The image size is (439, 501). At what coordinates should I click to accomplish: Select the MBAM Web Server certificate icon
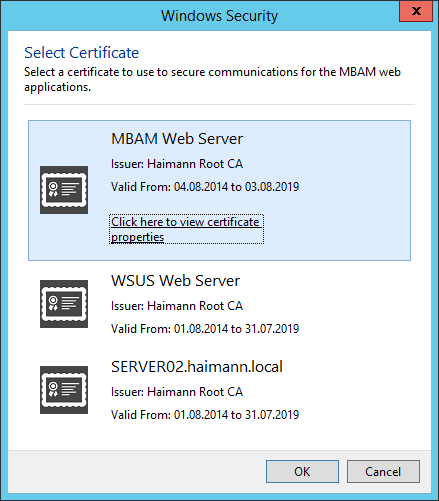[64, 190]
